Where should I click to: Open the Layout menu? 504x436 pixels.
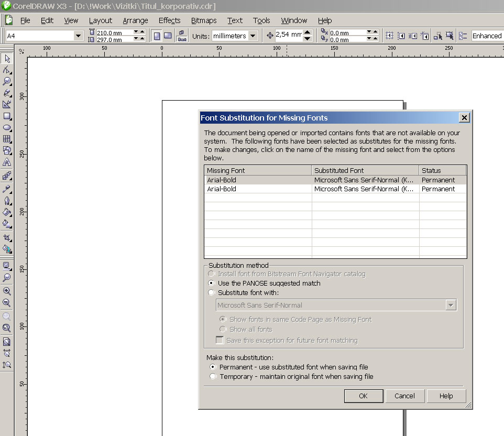(x=100, y=20)
